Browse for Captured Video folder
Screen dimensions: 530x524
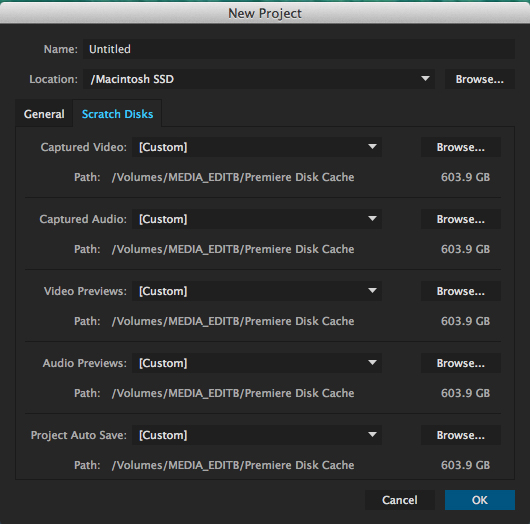pos(461,147)
